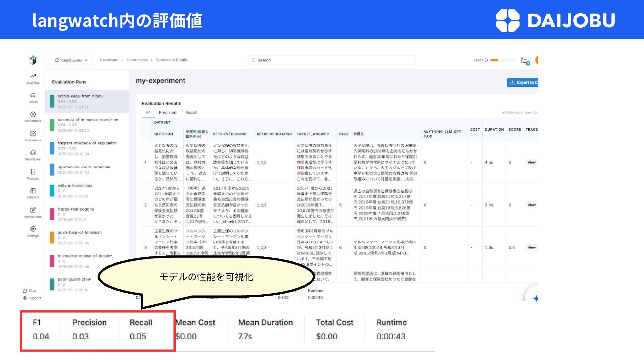This screenshot has width=644, height=362.
Task: View trace for row 1
Action: [x=532, y=162]
